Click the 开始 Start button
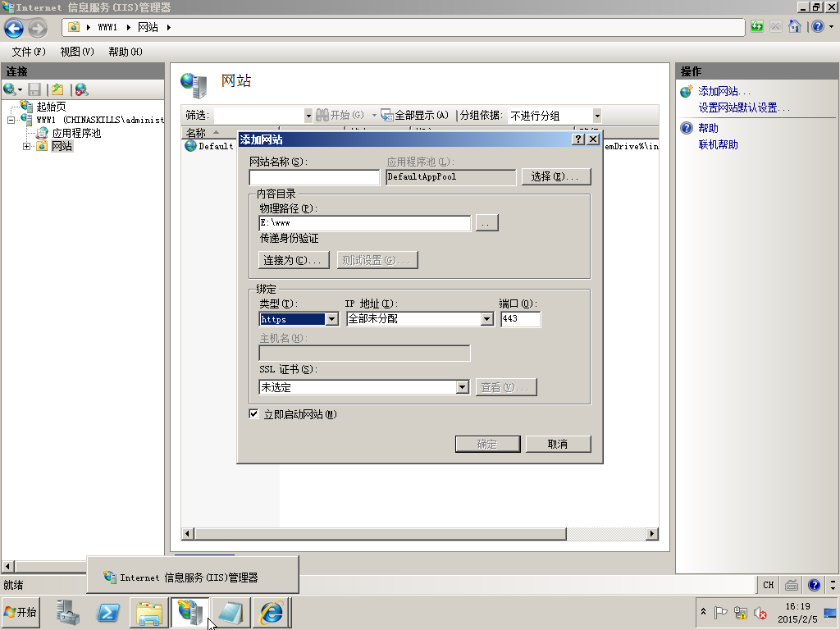Image resolution: width=840 pixels, height=630 pixels. 21,612
